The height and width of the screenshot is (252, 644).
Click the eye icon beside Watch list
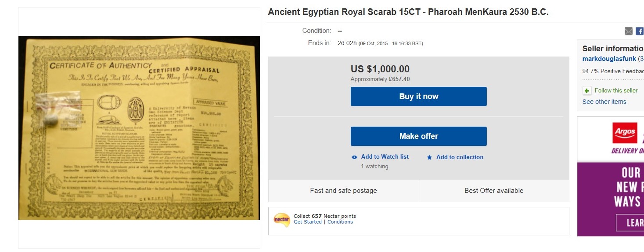(354, 157)
